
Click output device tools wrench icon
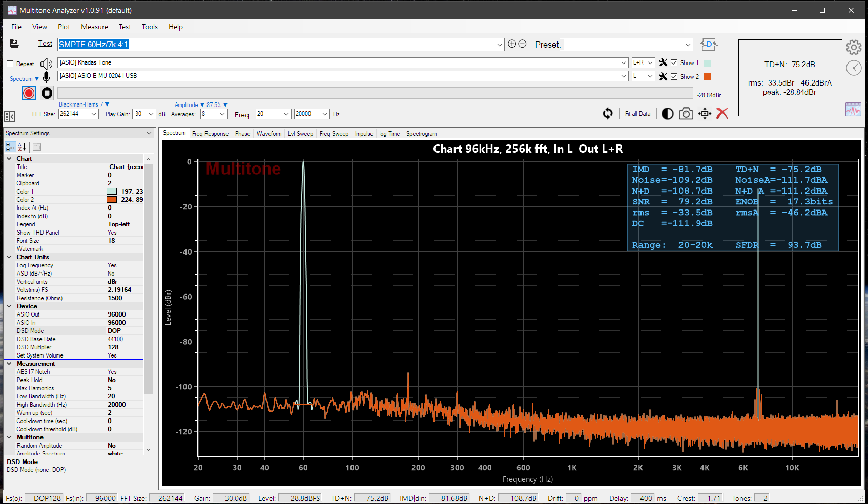point(663,62)
